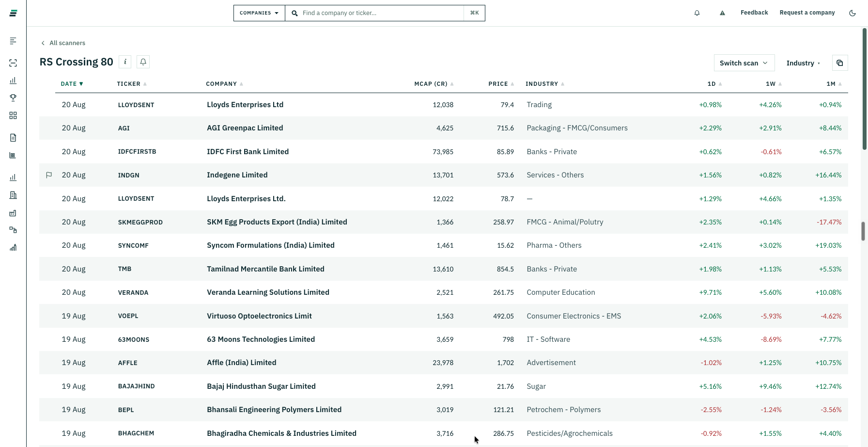This screenshot has width=868, height=447.
Task: Open the document page sidebar icon
Action: tap(13, 138)
